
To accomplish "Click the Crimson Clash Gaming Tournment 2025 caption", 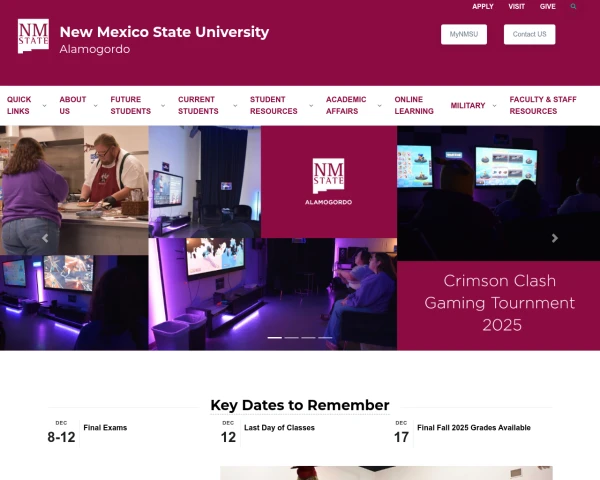I will tap(500, 303).
